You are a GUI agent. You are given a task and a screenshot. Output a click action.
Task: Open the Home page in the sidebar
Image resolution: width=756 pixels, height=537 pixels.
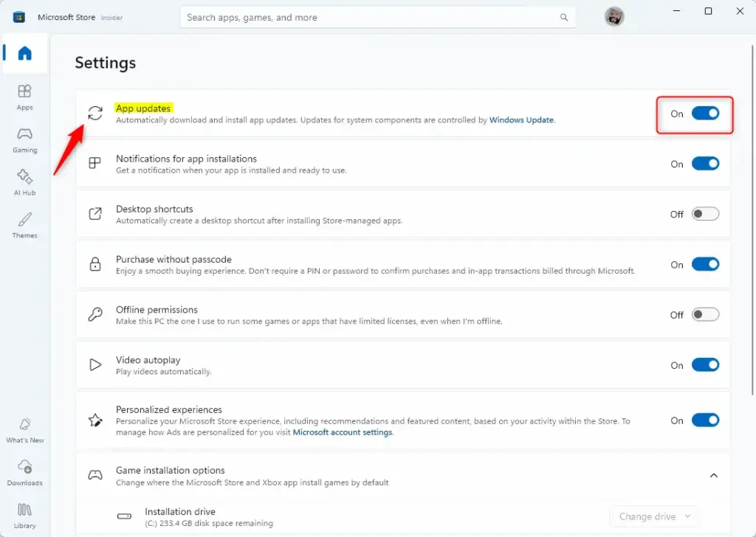[x=24, y=53]
